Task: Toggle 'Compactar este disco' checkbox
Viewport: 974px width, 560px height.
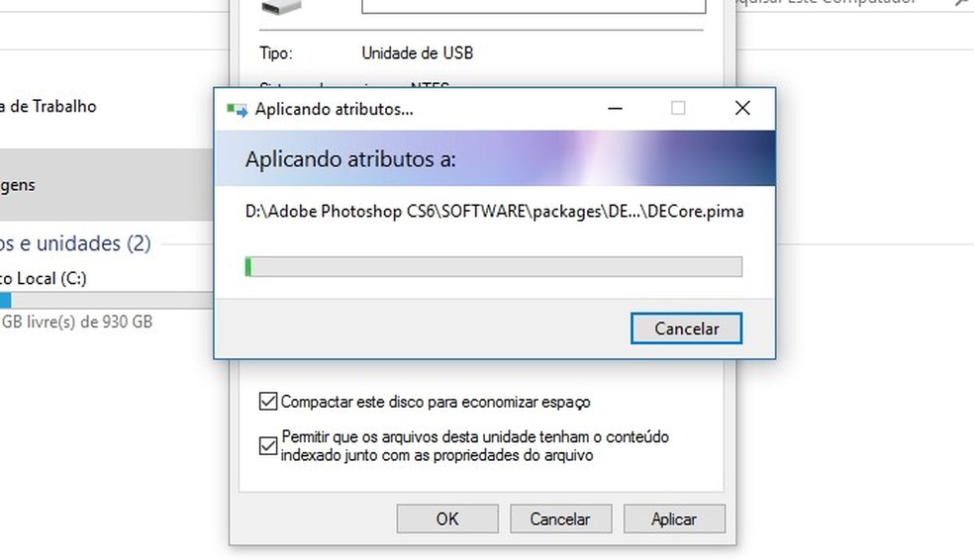Action: (x=267, y=402)
